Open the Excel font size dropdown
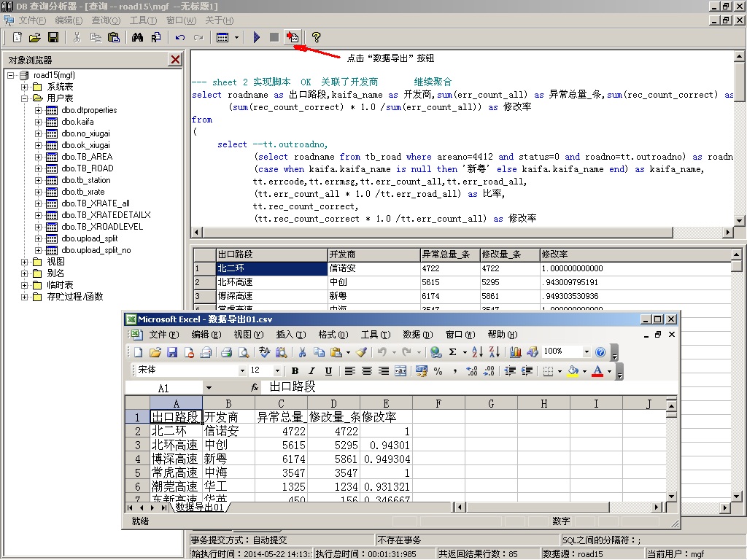This screenshot has width=747, height=560. (x=277, y=370)
